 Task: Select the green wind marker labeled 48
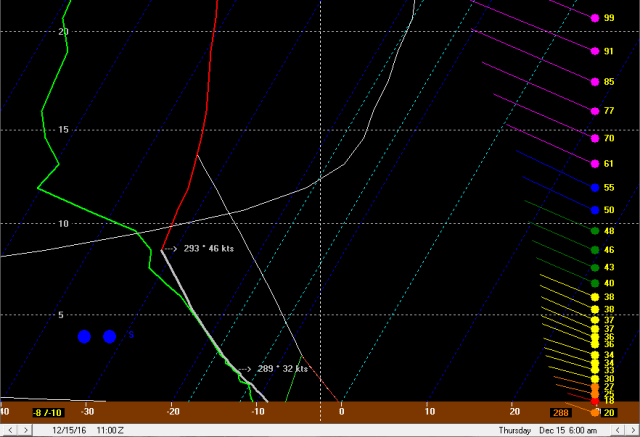[x=595, y=231]
